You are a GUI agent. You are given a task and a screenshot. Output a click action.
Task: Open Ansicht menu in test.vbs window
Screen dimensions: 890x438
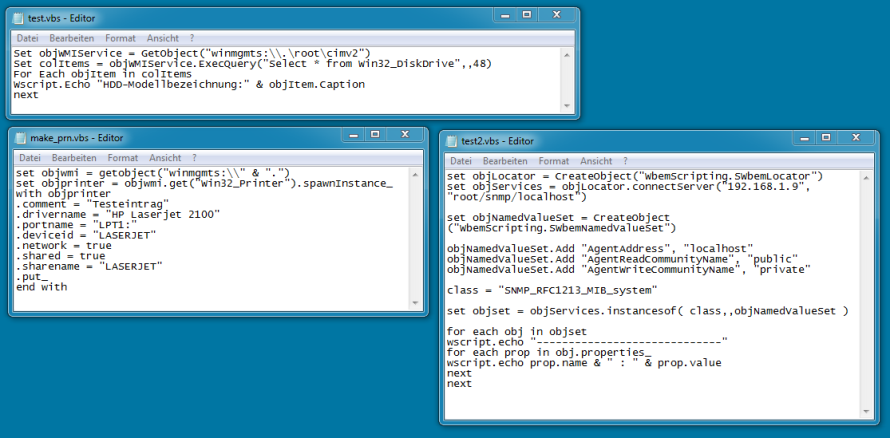pos(162,38)
